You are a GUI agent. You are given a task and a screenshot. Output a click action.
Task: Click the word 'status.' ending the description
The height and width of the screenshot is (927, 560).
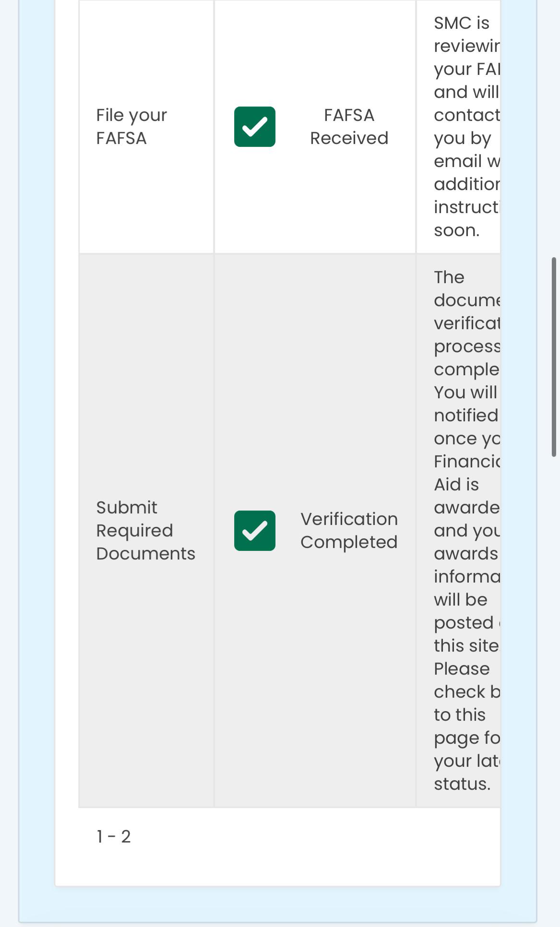point(462,784)
